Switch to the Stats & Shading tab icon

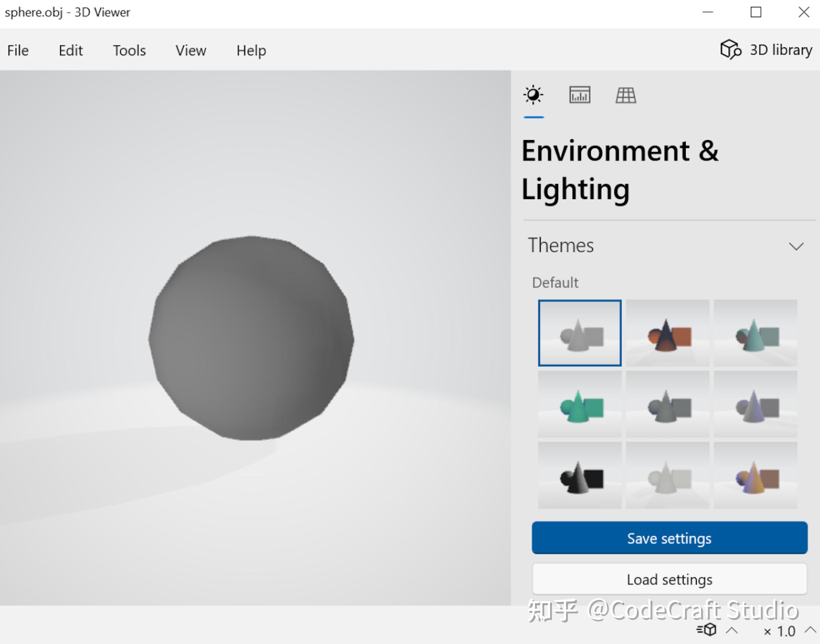580,95
